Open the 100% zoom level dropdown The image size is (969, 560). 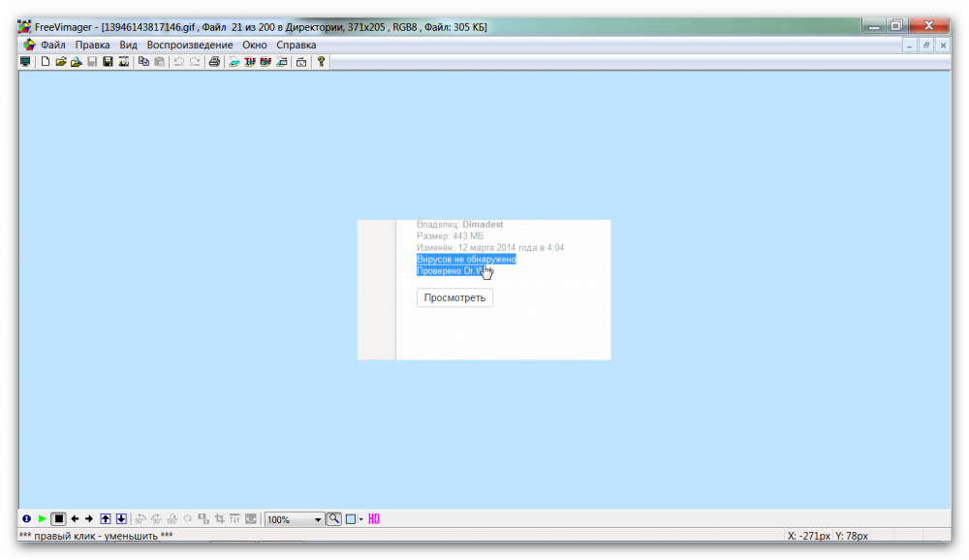(x=318, y=520)
